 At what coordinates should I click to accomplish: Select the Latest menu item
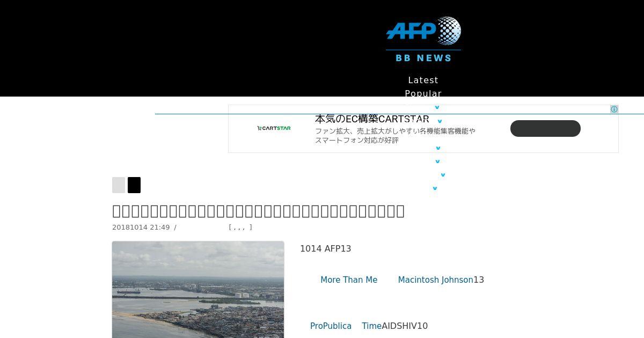[x=423, y=80]
